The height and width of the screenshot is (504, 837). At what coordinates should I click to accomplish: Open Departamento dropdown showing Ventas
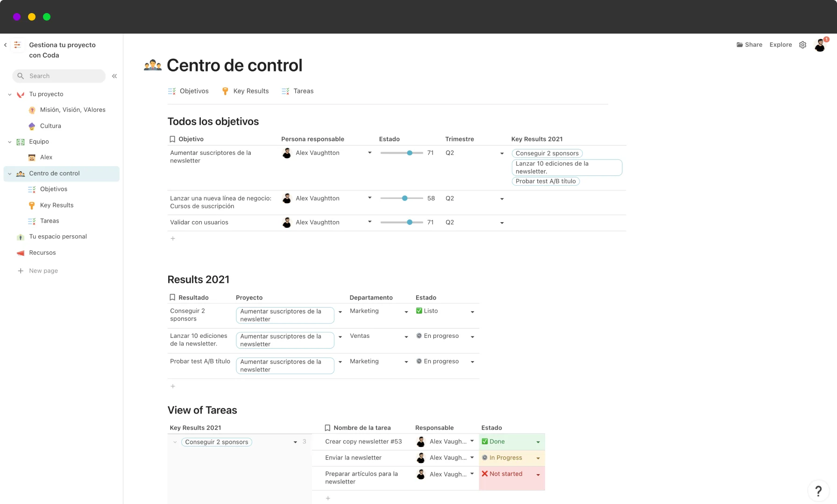[406, 336]
